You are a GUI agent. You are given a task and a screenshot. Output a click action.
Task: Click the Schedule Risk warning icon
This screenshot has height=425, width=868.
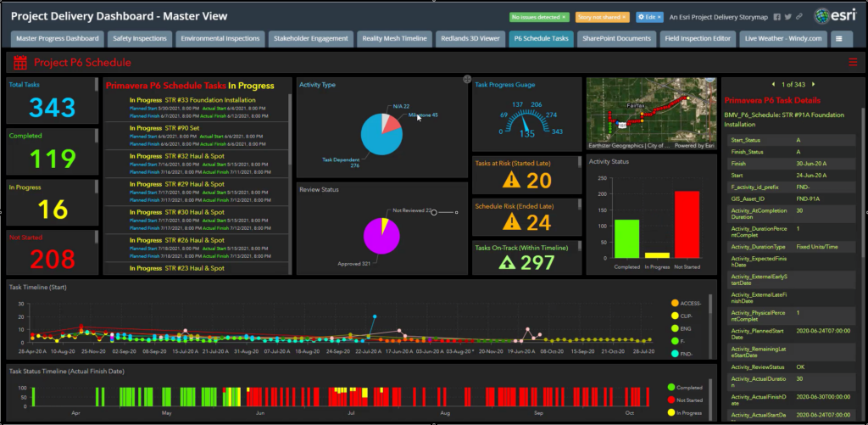tap(511, 221)
